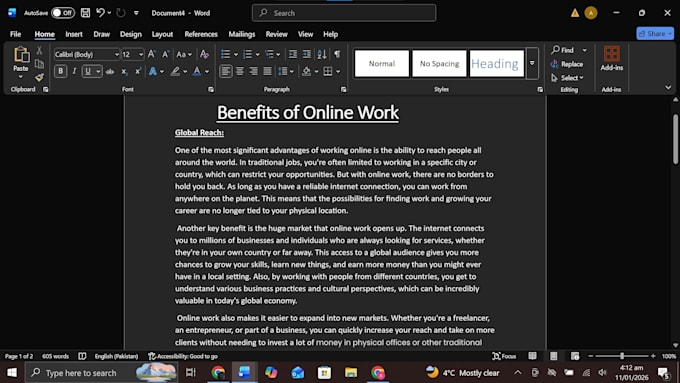Open the File menu
The height and width of the screenshot is (383, 680).
16,34
